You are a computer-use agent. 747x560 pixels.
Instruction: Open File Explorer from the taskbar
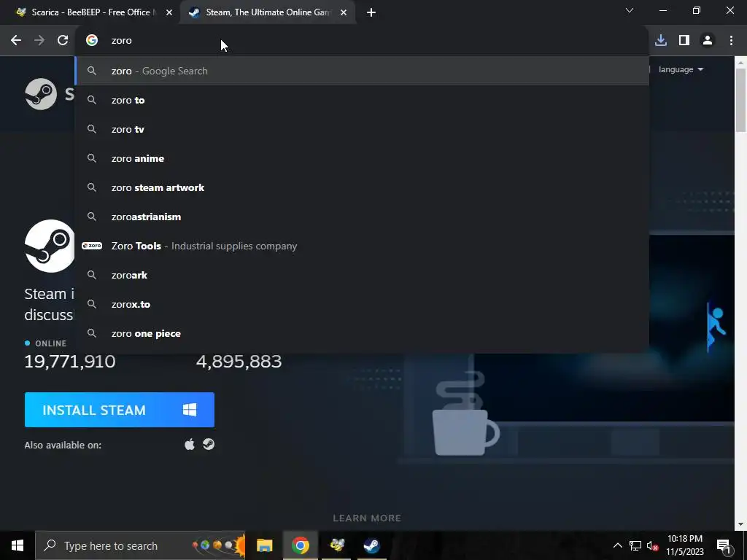[x=264, y=545]
